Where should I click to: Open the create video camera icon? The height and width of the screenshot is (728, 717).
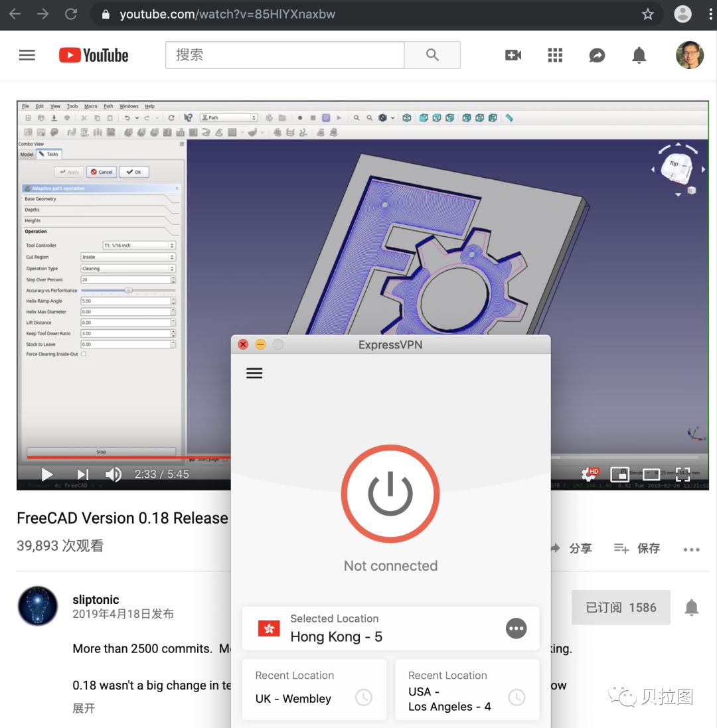pos(513,55)
